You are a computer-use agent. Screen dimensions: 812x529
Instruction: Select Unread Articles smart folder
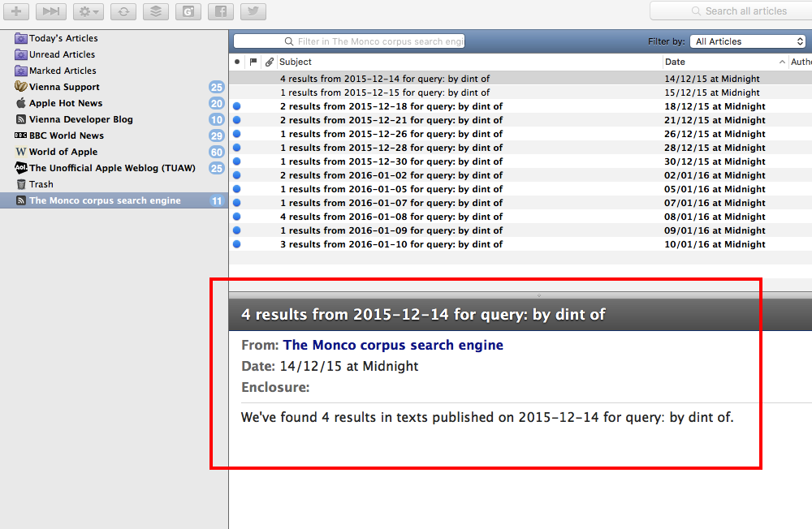(62, 54)
